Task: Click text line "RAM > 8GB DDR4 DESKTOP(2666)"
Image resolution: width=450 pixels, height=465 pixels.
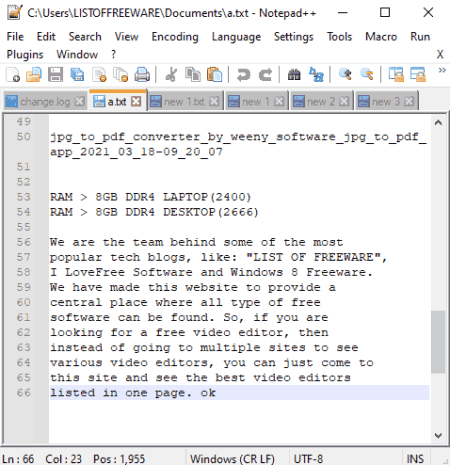Action: [x=154, y=212]
